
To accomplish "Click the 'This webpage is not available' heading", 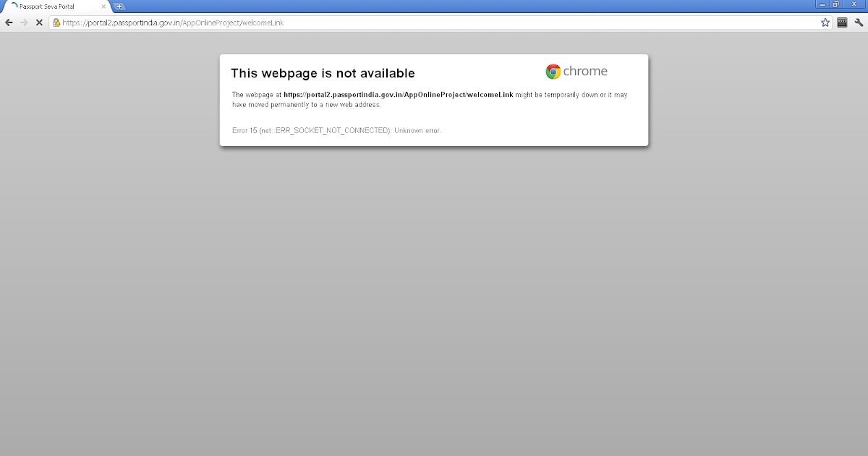I will (323, 73).
